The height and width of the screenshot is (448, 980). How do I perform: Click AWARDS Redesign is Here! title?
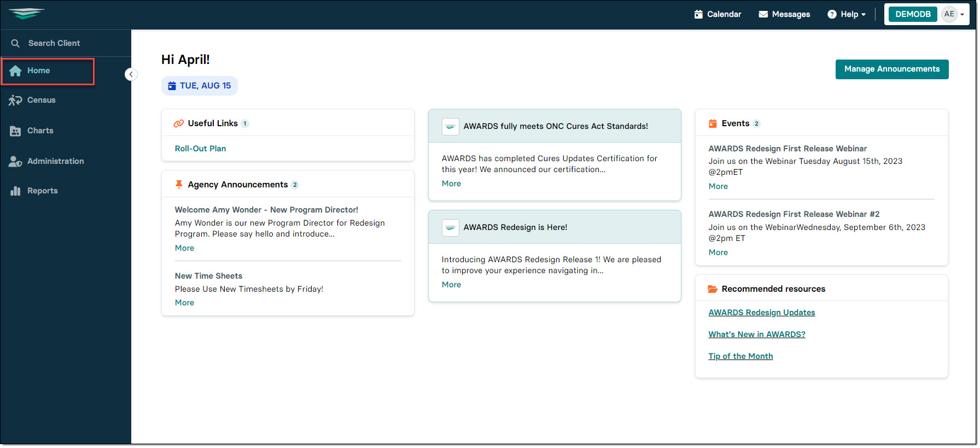[x=515, y=227]
